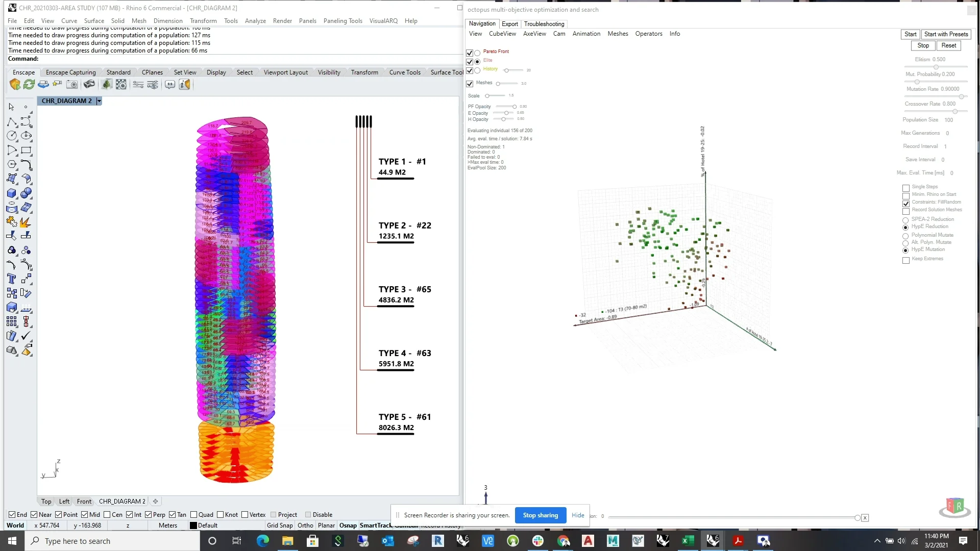Screen dimensions: 980x551
Task: Select the SPEA-2 Reduction radio button
Action: [x=906, y=220]
